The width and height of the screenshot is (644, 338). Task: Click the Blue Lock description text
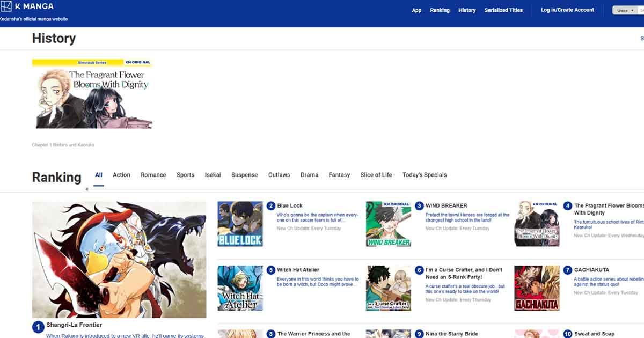(318, 217)
